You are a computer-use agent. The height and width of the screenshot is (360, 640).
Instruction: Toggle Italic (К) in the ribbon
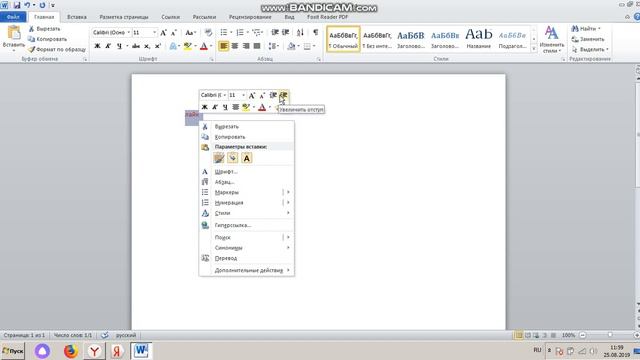tap(108, 46)
